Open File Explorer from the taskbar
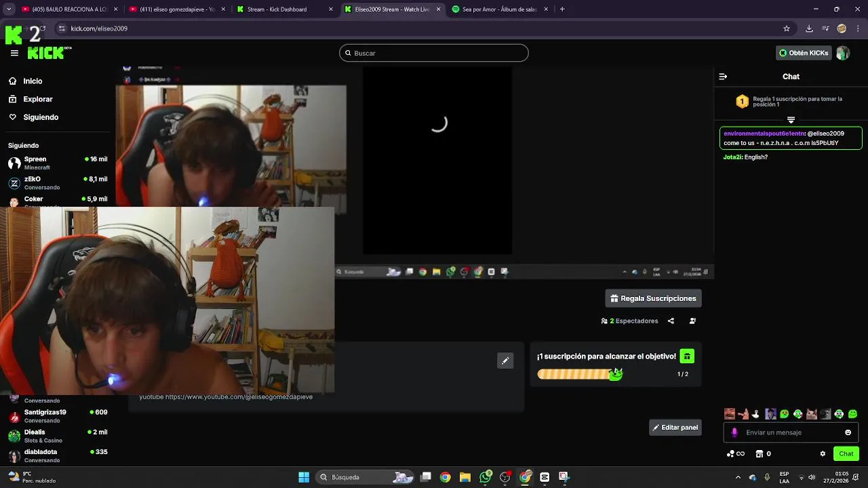The height and width of the screenshot is (488, 868). tap(465, 477)
